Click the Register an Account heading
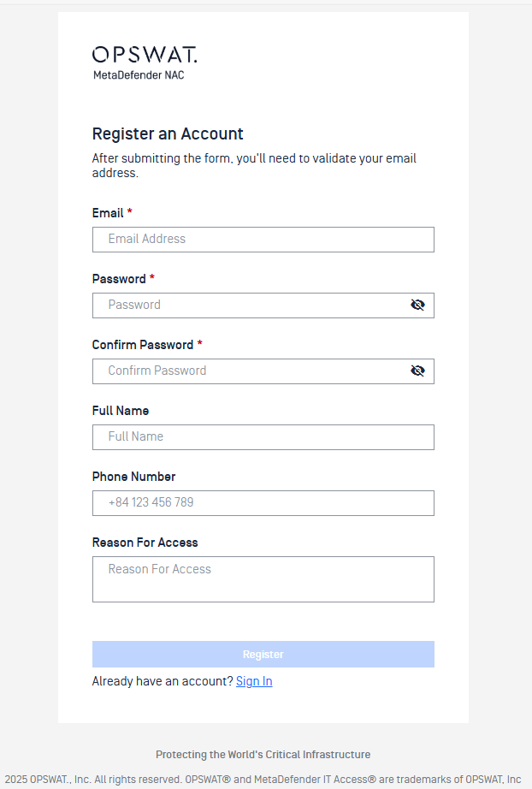The image size is (532, 789). pos(168,134)
